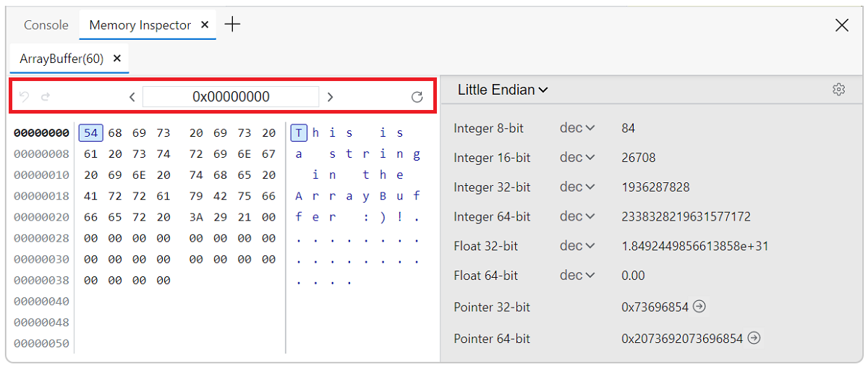The width and height of the screenshot is (868, 369).
Task: Click the undo navigation arrow icon
Action: 24,97
